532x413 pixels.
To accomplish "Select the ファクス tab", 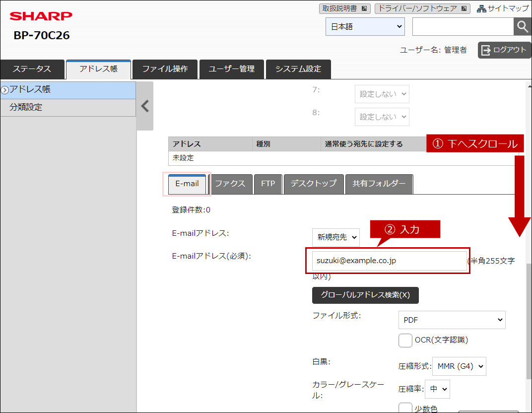I will tap(230, 184).
